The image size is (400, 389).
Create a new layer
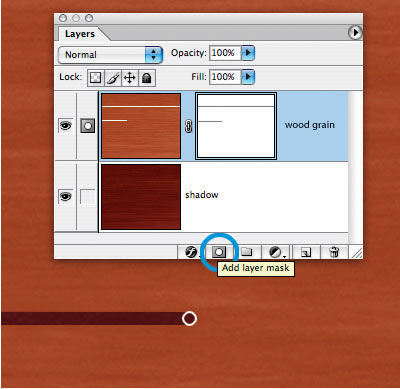click(x=306, y=252)
